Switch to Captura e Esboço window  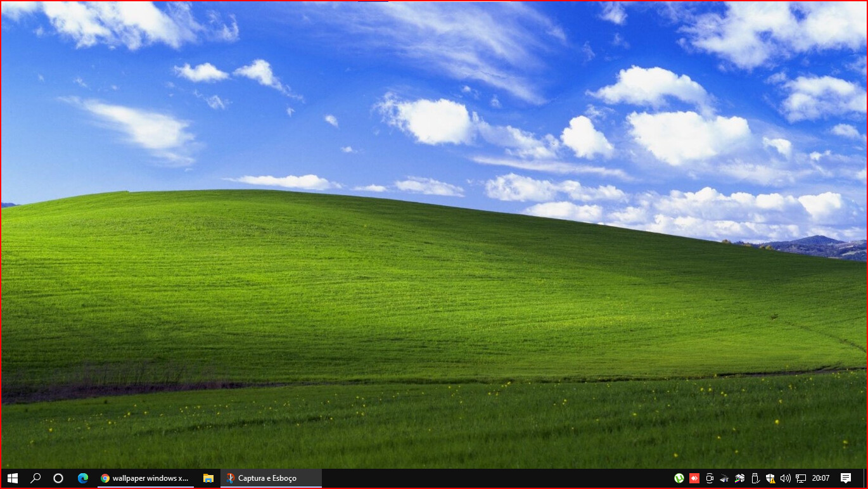[x=271, y=478]
